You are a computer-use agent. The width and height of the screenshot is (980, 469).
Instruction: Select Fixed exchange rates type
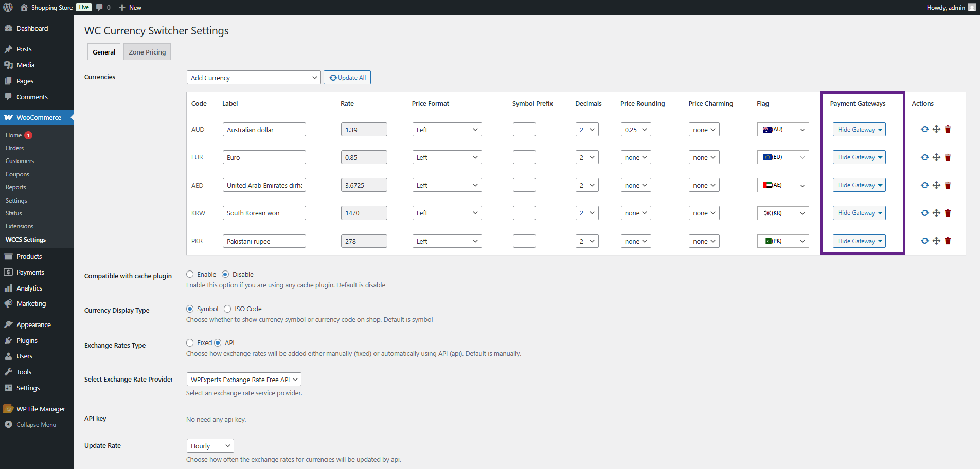click(190, 342)
